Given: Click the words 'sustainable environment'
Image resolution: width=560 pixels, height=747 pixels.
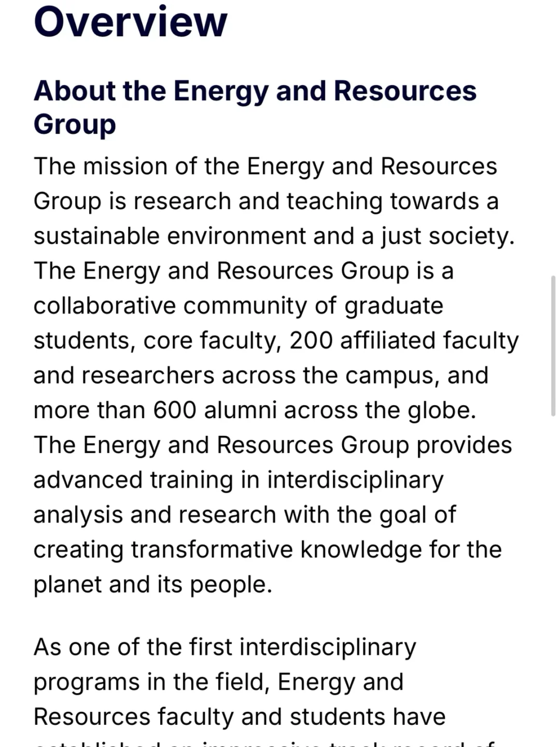Looking at the screenshot, I should 169,236.
